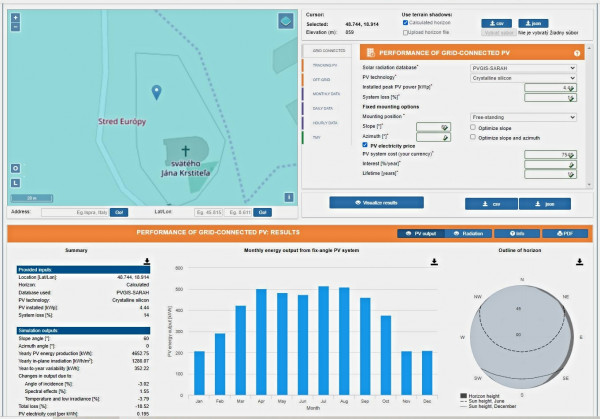Download results csv beside Visualize results
Viewport: 600px width, 419px height.
pos(491,204)
